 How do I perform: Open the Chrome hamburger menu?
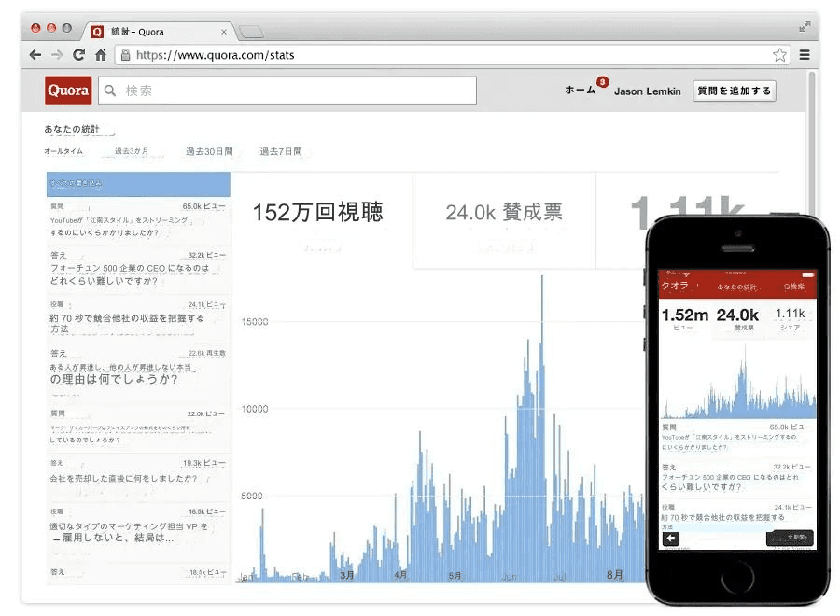[x=805, y=55]
